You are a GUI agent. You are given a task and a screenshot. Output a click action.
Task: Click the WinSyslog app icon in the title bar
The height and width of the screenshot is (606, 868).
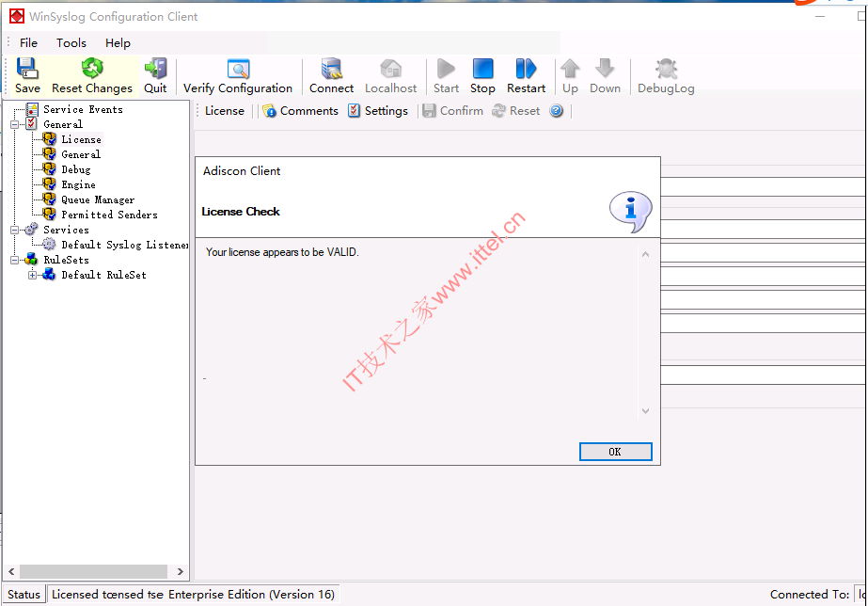click(17, 17)
